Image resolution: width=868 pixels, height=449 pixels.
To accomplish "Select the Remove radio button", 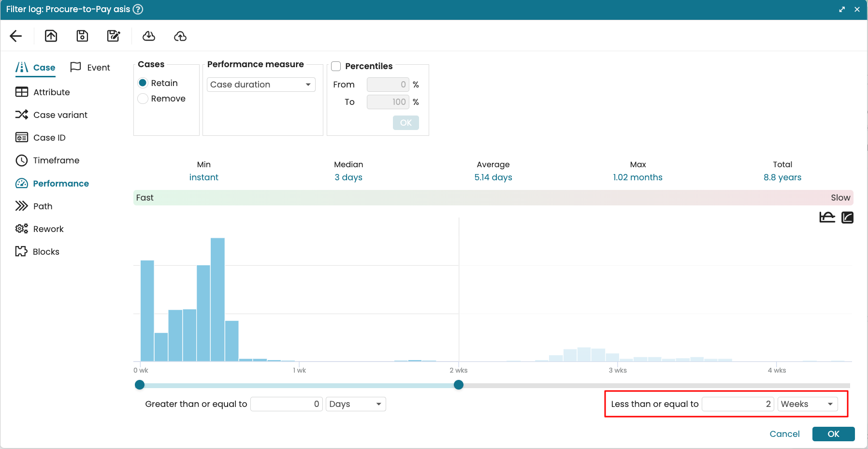I will [x=143, y=99].
